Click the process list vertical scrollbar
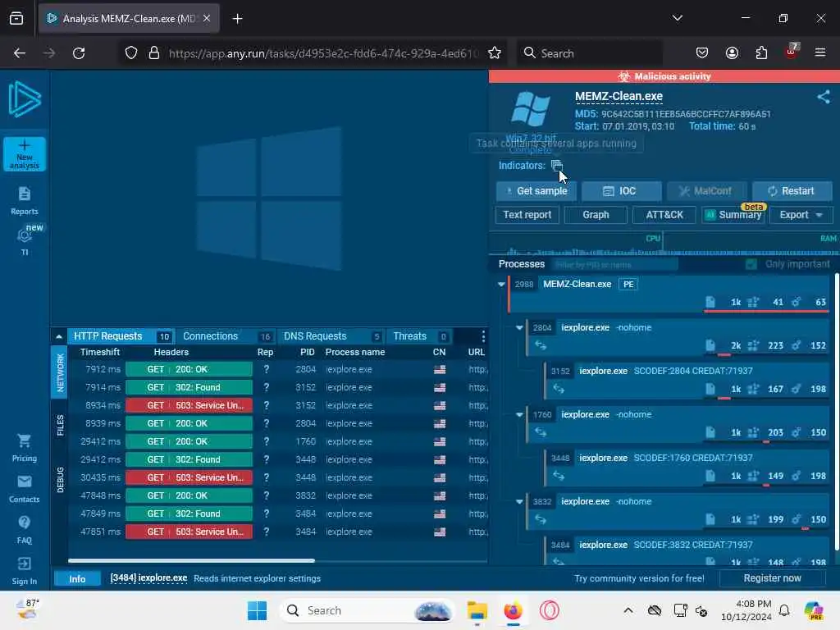This screenshot has width=840, height=630. (x=837, y=412)
